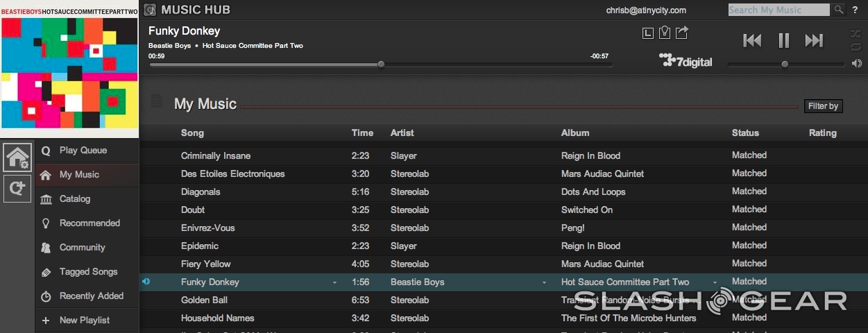Open Play Queue in the sidebar

point(83,151)
